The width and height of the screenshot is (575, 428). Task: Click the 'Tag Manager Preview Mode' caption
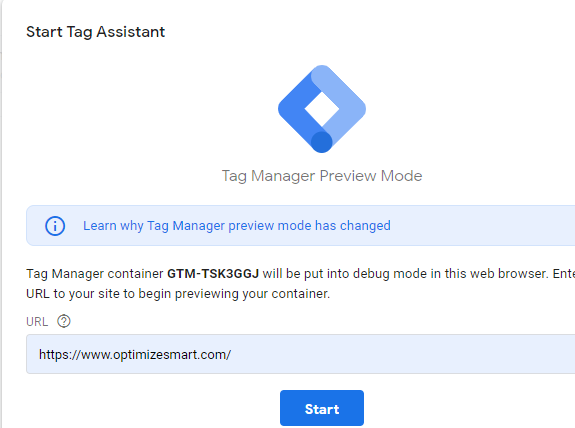pos(322,176)
